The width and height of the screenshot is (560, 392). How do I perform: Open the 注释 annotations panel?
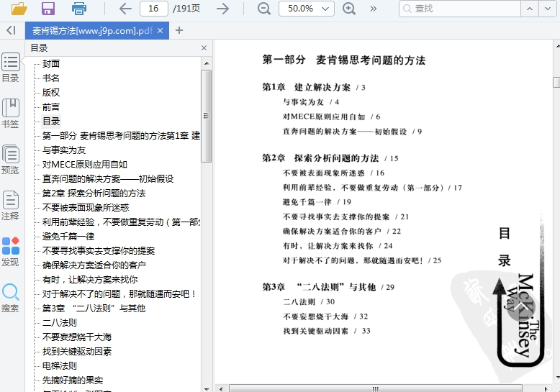point(11,205)
